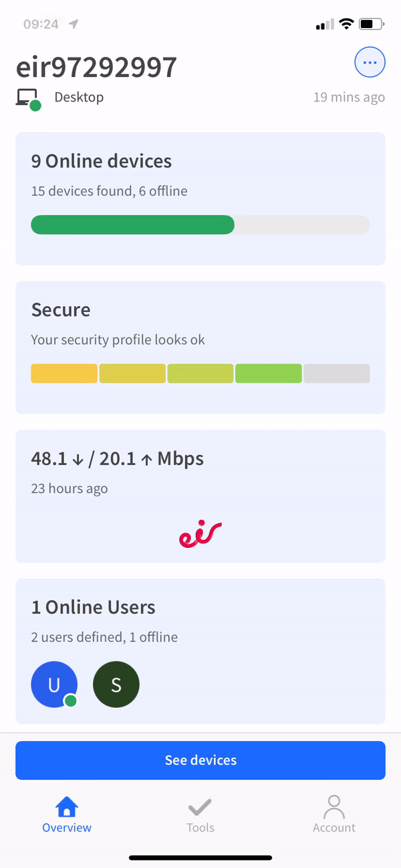Switch to the Account tab
401x868 pixels.
(x=334, y=814)
